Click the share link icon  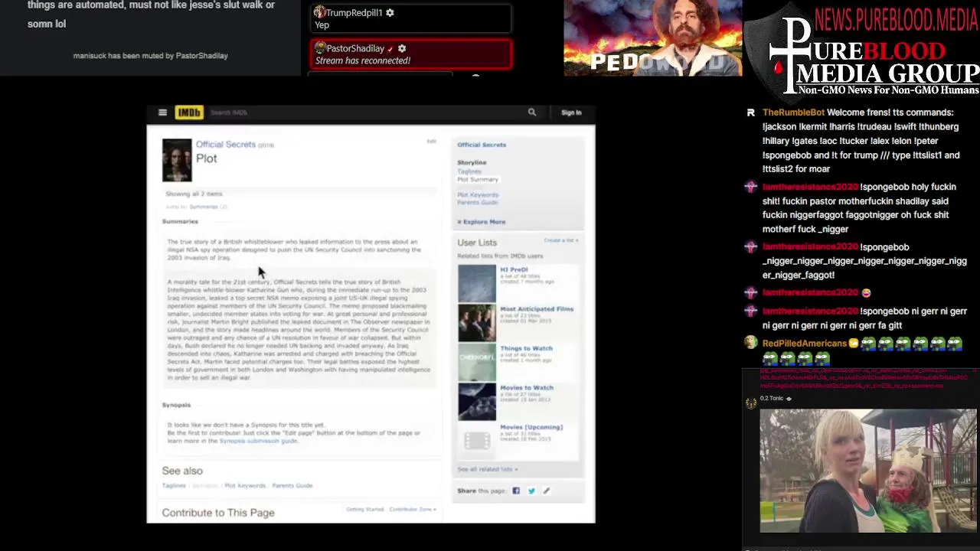(546, 491)
